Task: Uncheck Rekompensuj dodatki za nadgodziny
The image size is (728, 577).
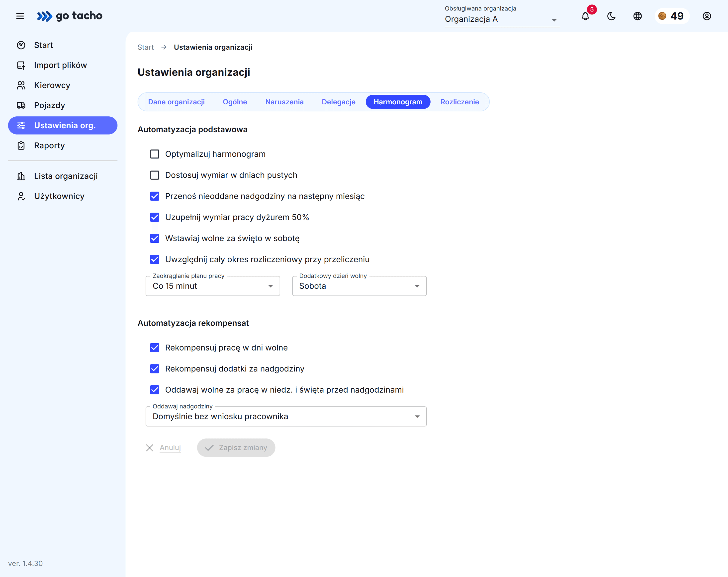Action: tap(155, 369)
